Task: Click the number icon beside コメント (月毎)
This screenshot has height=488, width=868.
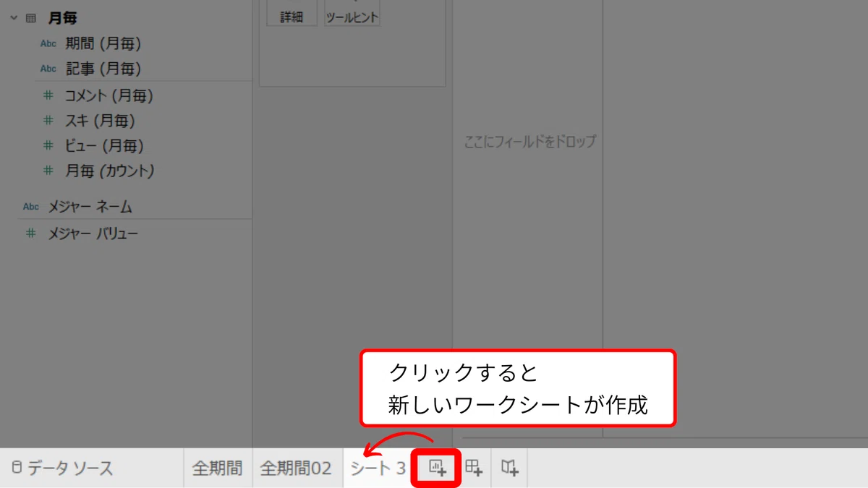Action: click(x=48, y=95)
